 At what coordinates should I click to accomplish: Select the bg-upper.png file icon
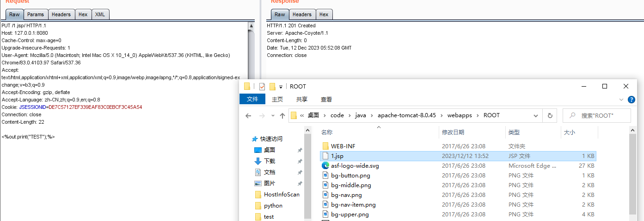pos(325,215)
